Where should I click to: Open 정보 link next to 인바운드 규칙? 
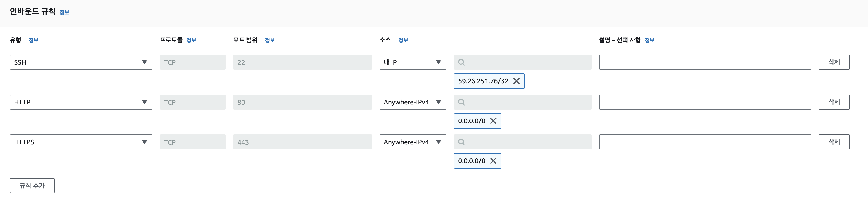[64, 12]
